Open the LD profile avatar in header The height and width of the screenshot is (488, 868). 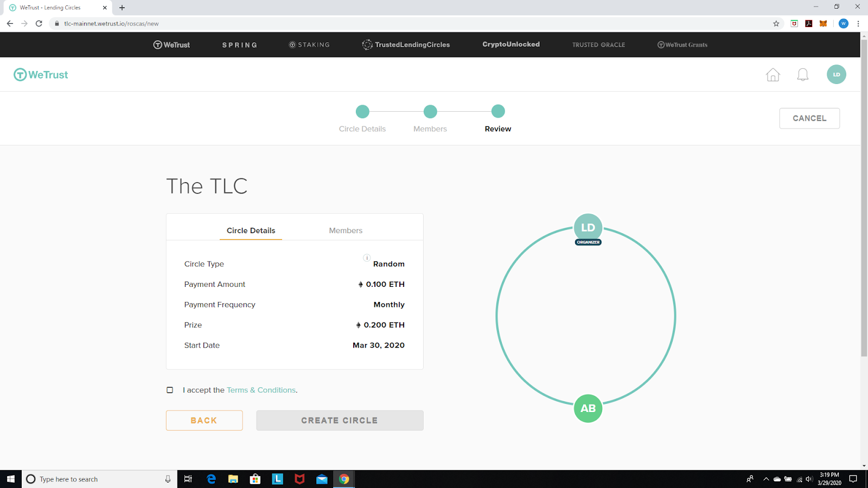(x=837, y=74)
